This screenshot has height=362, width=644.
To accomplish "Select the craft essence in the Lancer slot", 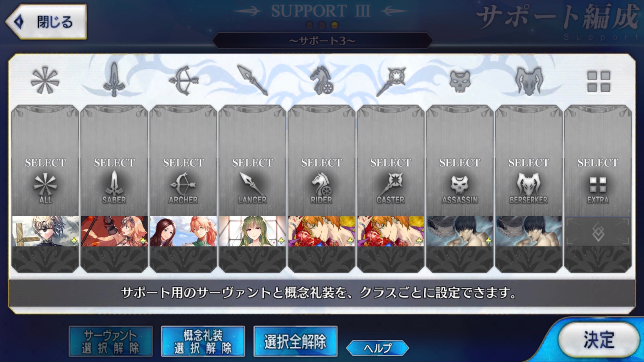I will [x=253, y=231].
